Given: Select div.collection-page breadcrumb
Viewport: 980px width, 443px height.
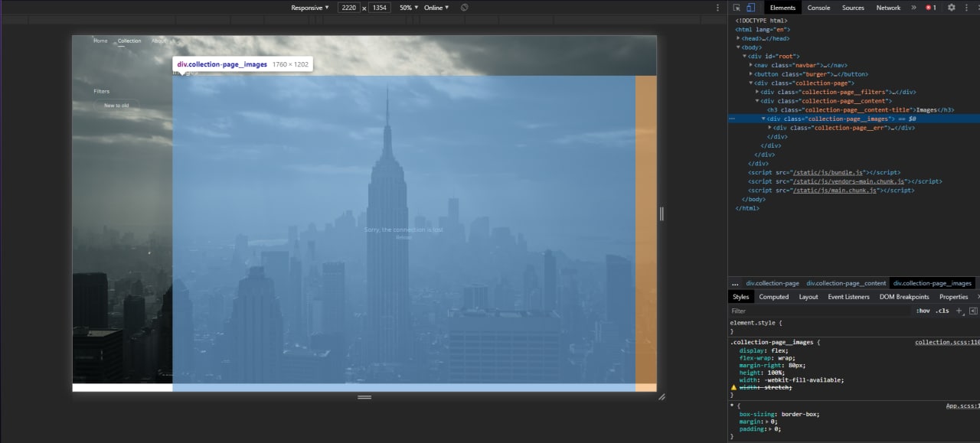Looking at the screenshot, I should [x=773, y=283].
